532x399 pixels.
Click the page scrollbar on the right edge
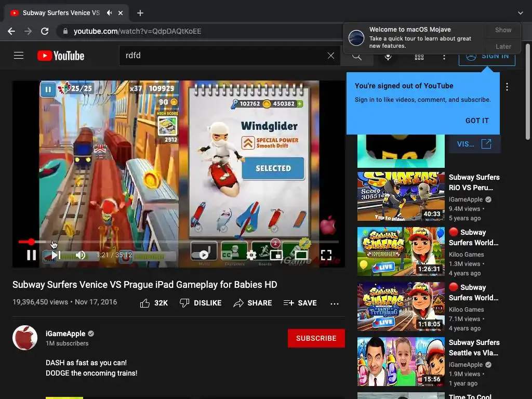coord(528,91)
